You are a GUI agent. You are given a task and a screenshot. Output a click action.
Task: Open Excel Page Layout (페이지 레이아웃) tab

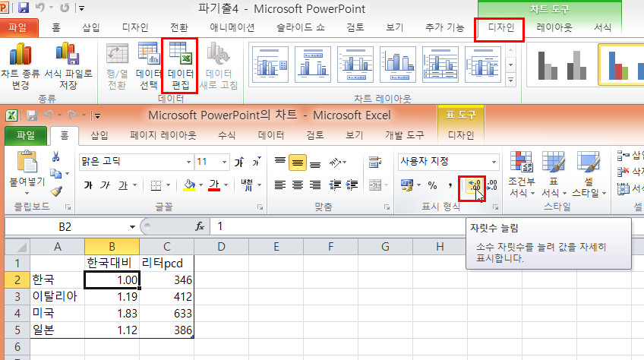click(x=163, y=135)
